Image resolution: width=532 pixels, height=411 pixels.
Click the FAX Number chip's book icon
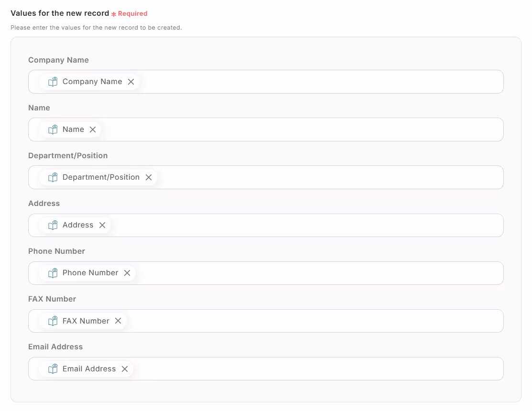pyautogui.click(x=53, y=321)
